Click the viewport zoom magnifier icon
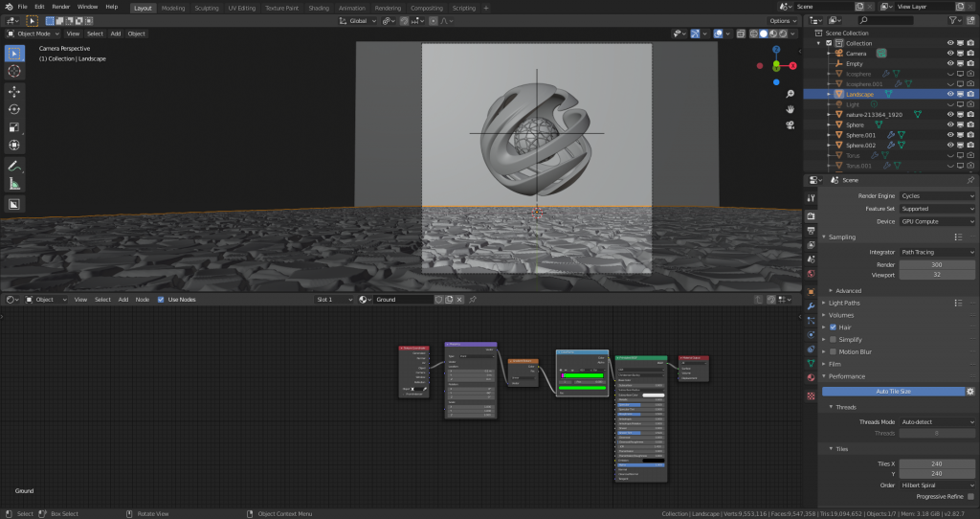 tap(790, 94)
